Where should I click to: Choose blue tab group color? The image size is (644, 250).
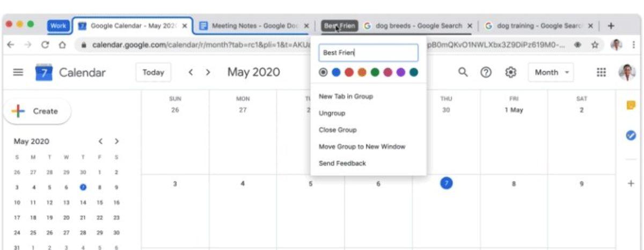(x=336, y=72)
